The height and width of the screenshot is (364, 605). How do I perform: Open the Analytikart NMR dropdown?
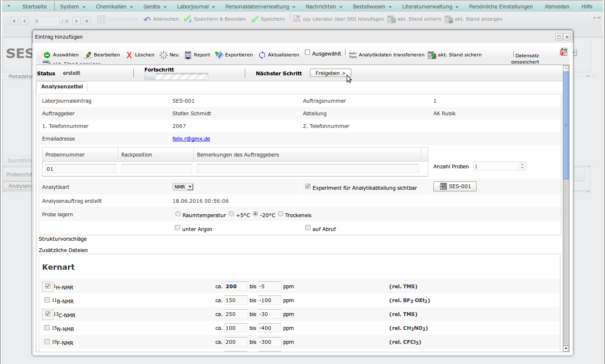click(x=183, y=187)
